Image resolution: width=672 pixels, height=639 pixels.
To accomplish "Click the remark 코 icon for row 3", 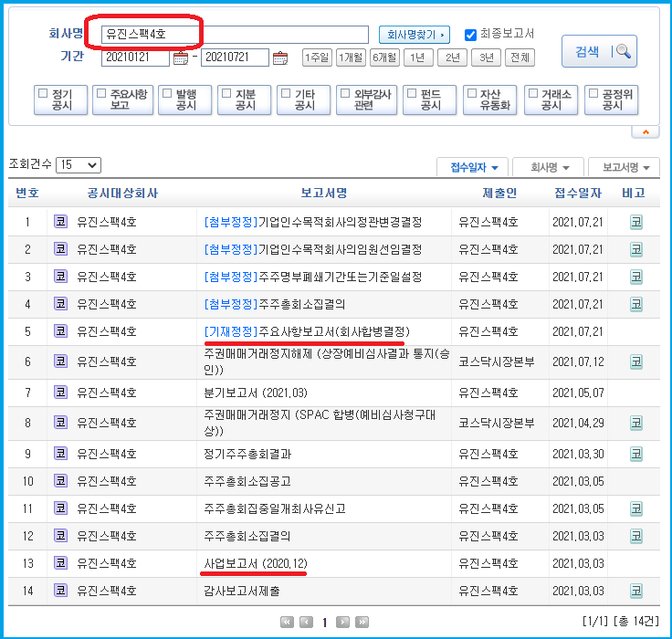I will click(x=636, y=277).
